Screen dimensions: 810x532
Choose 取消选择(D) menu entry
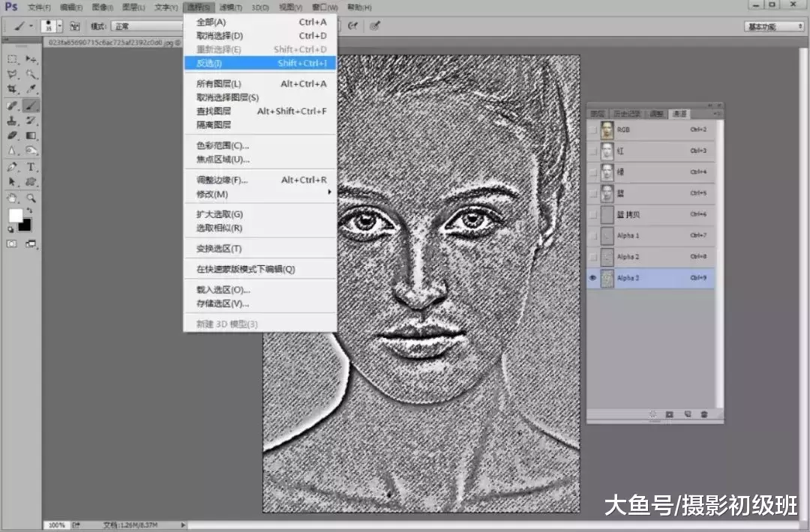point(259,36)
